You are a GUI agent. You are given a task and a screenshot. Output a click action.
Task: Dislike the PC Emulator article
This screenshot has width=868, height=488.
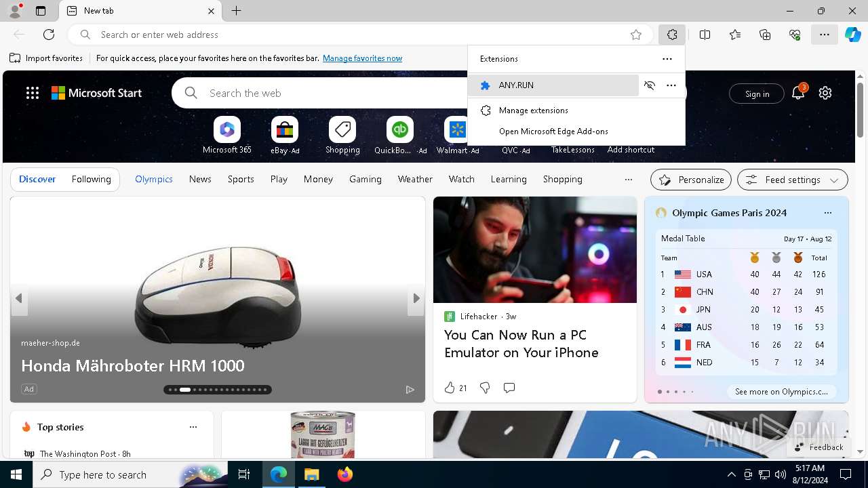[x=485, y=388]
